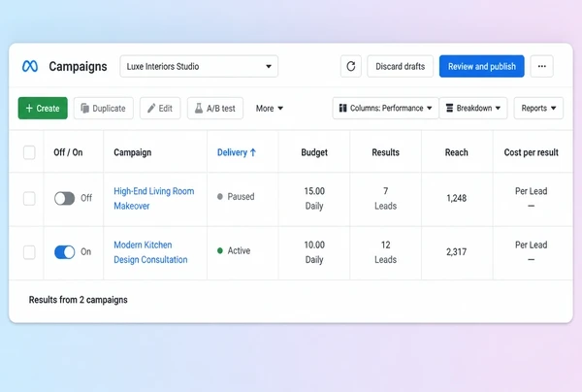Refresh the campaigns list
The image size is (582, 392).
point(351,66)
